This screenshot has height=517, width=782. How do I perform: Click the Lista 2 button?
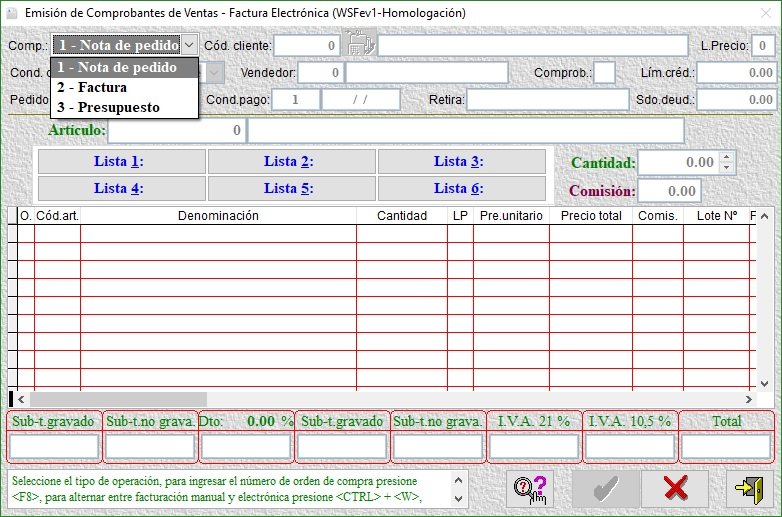291,162
